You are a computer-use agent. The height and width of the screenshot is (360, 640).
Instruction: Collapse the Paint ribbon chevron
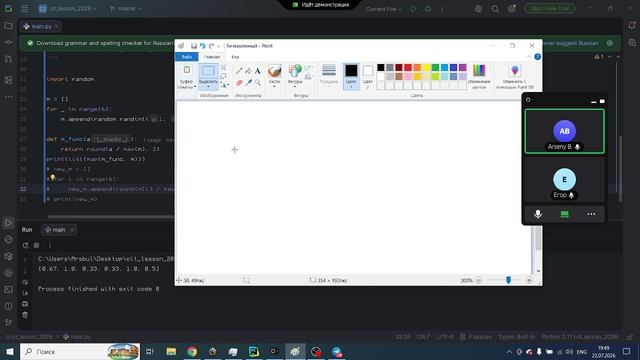tap(529, 57)
